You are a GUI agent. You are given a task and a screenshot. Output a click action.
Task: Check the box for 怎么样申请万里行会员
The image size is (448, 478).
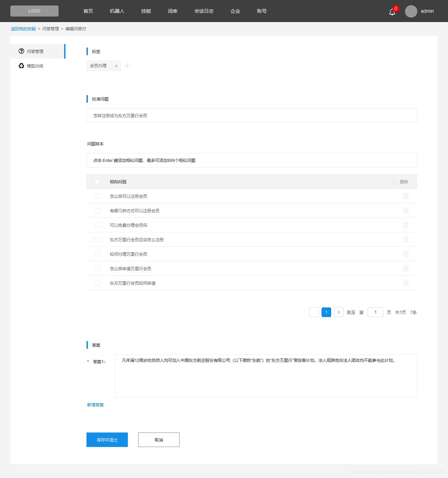tap(97, 268)
